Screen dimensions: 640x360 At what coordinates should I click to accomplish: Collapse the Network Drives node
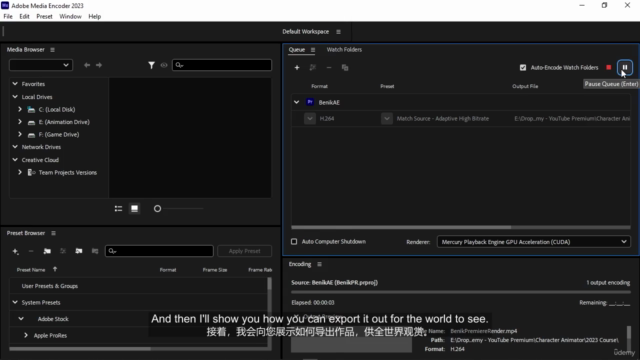(15, 147)
